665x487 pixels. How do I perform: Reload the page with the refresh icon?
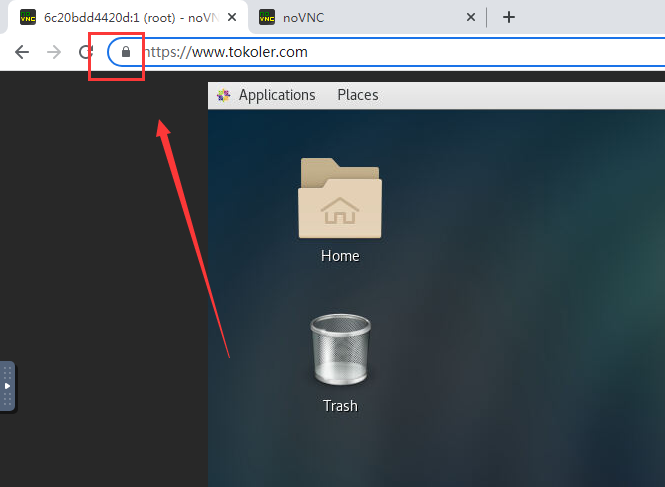point(86,52)
